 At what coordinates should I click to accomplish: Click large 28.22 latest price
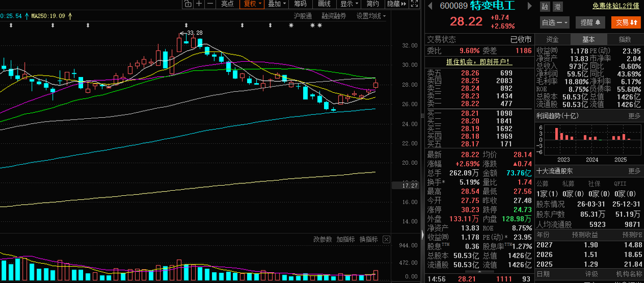466,22
